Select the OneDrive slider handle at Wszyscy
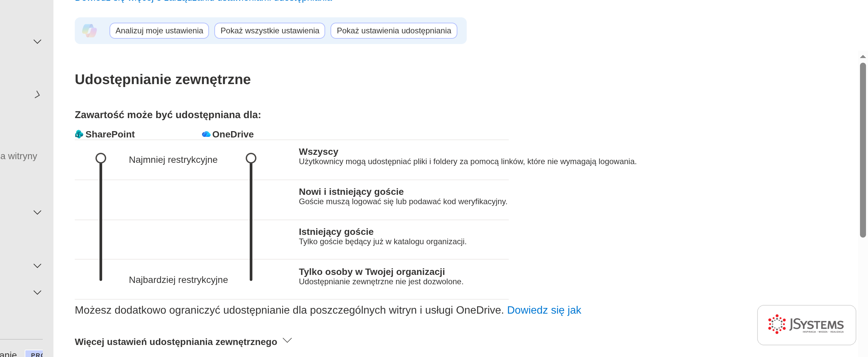 point(251,158)
